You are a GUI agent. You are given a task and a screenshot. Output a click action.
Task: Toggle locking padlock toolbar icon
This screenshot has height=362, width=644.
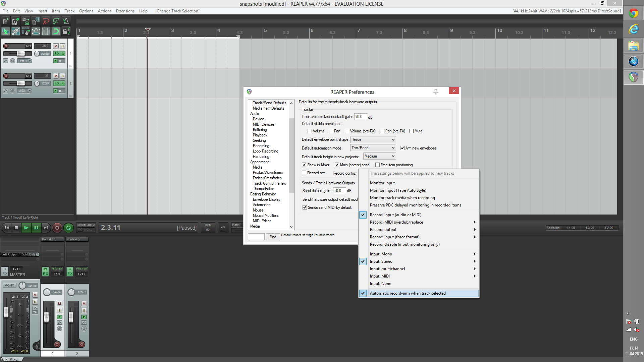pos(66,32)
